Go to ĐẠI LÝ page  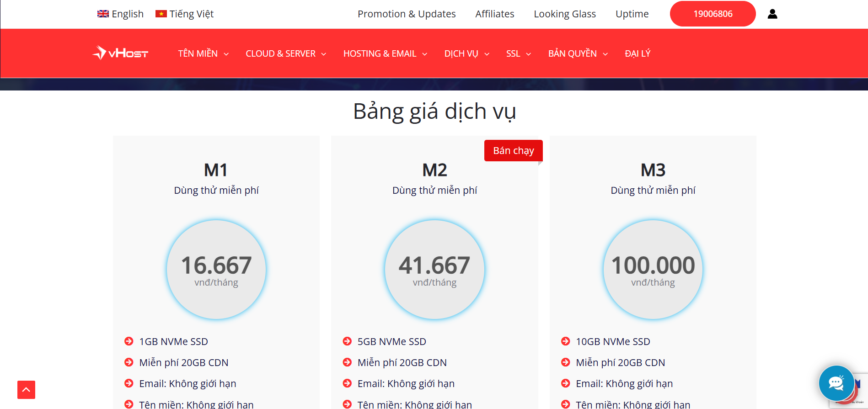tap(638, 53)
